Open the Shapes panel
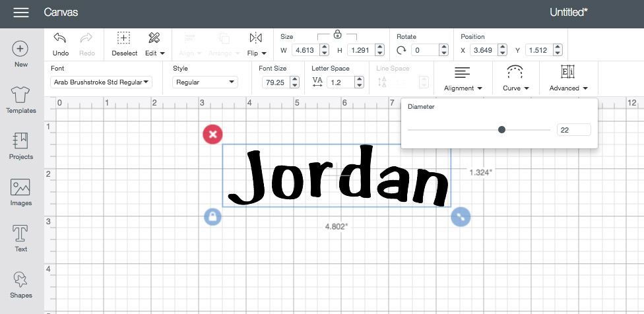The height and width of the screenshot is (314, 644). pos(20,285)
